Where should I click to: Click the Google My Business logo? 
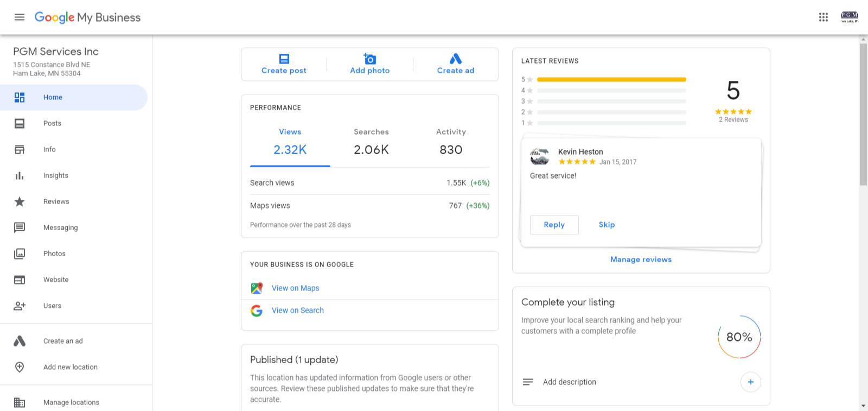(87, 17)
